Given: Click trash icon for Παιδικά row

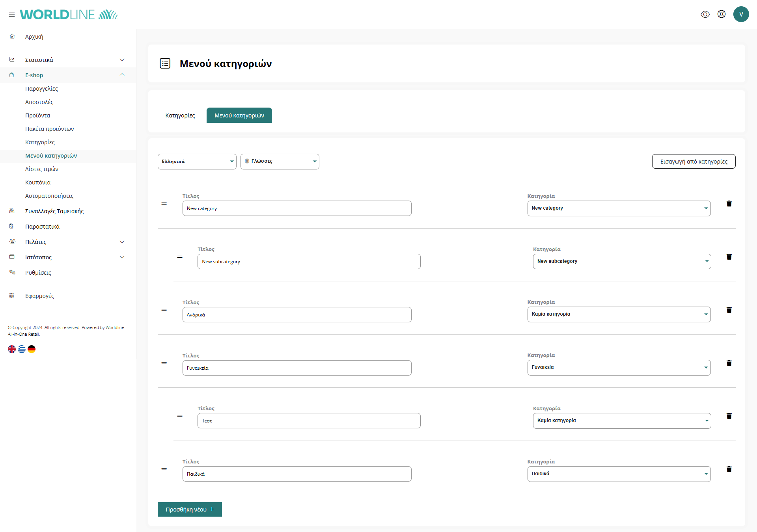Looking at the screenshot, I should pyautogui.click(x=729, y=469).
